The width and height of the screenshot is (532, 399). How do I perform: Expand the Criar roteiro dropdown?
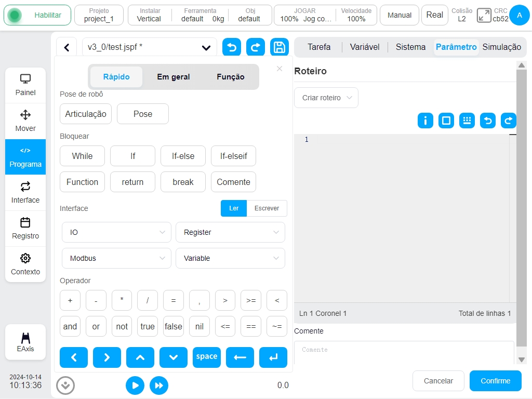(x=326, y=98)
